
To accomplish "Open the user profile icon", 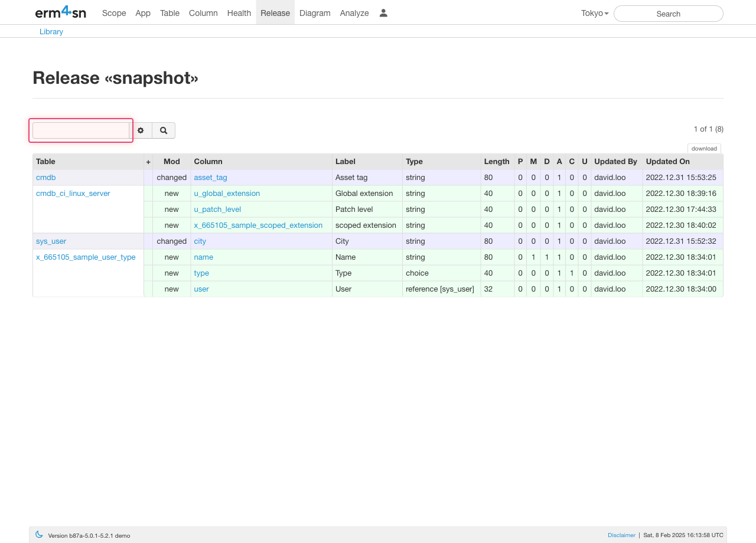I will (x=383, y=13).
